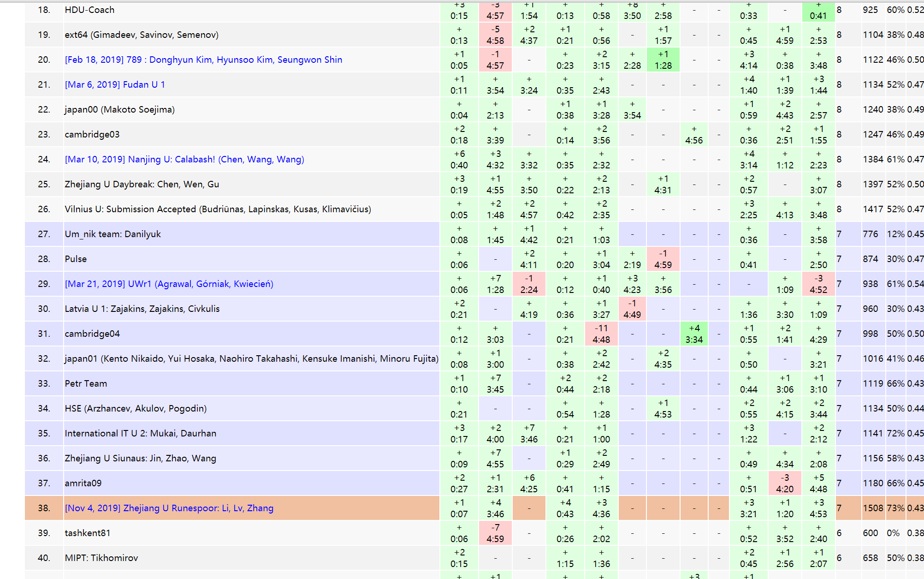The height and width of the screenshot is (579, 924).
Task: Click the MIPT: Tikhomirov team name
Action: tap(101, 558)
